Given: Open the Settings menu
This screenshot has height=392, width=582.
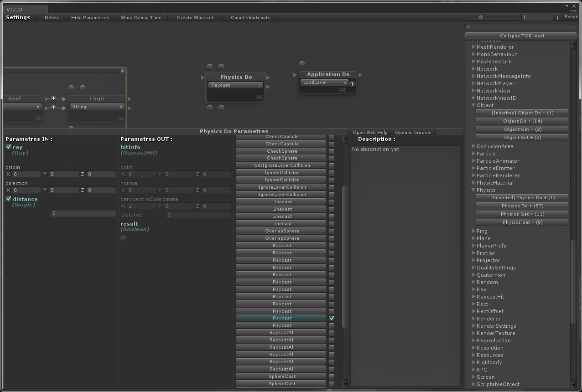Looking at the screenshot, I should (x=18, y=17).
